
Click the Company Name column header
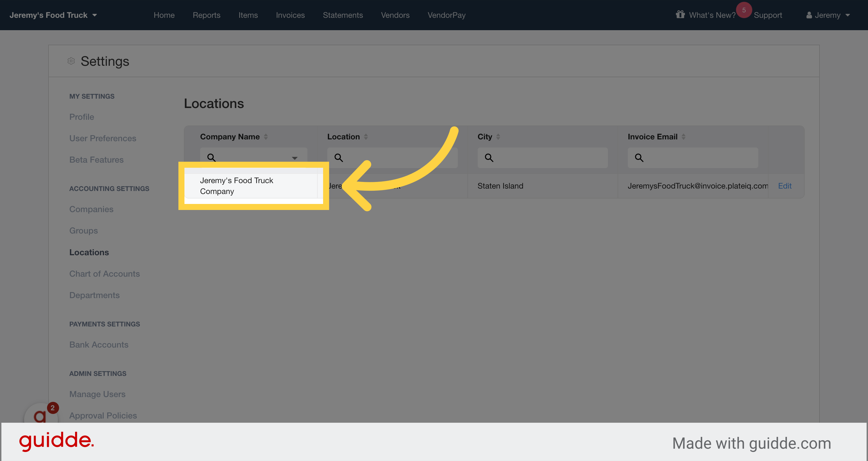[x=230, y=137]
